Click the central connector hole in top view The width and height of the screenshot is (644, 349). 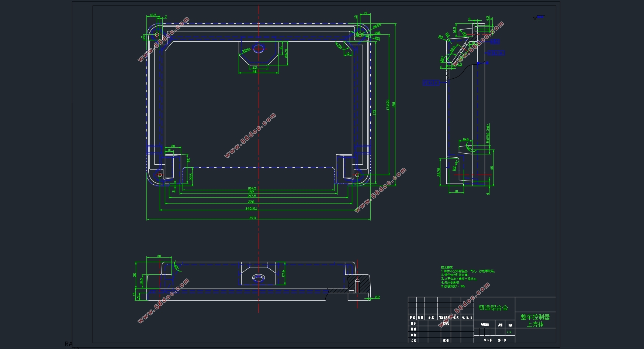coord(259,48)
